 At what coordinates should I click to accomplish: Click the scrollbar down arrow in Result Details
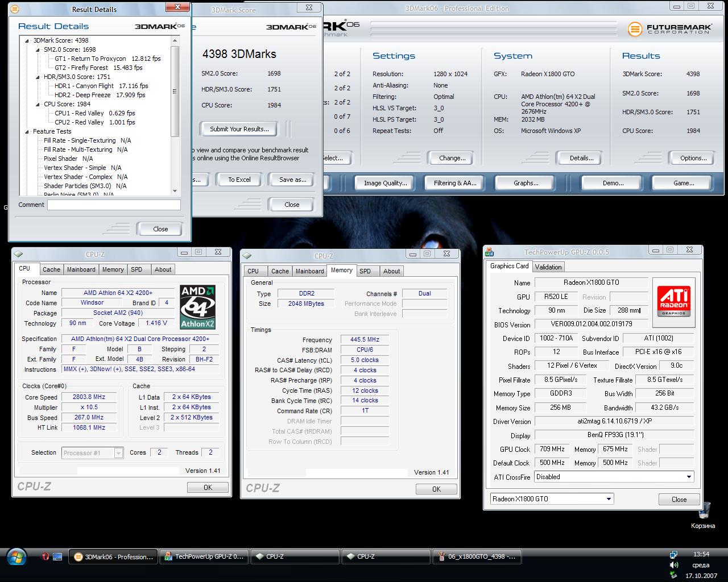[175, 190]
